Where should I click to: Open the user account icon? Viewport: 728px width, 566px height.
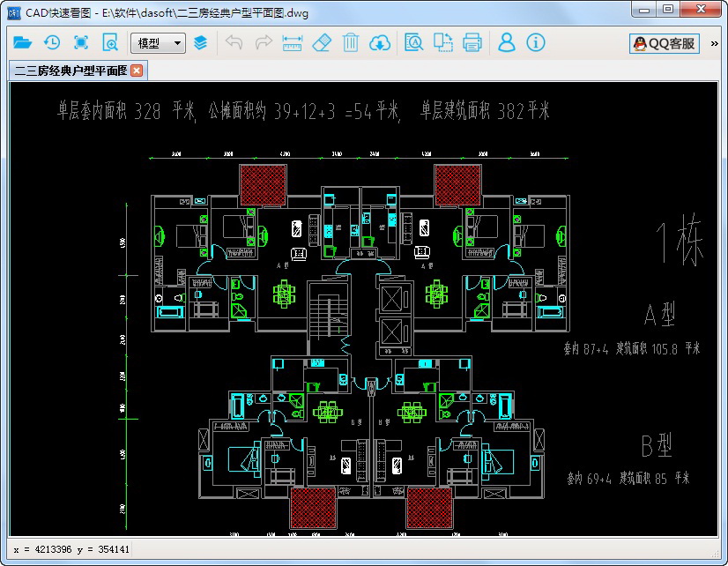click(507, 42)
